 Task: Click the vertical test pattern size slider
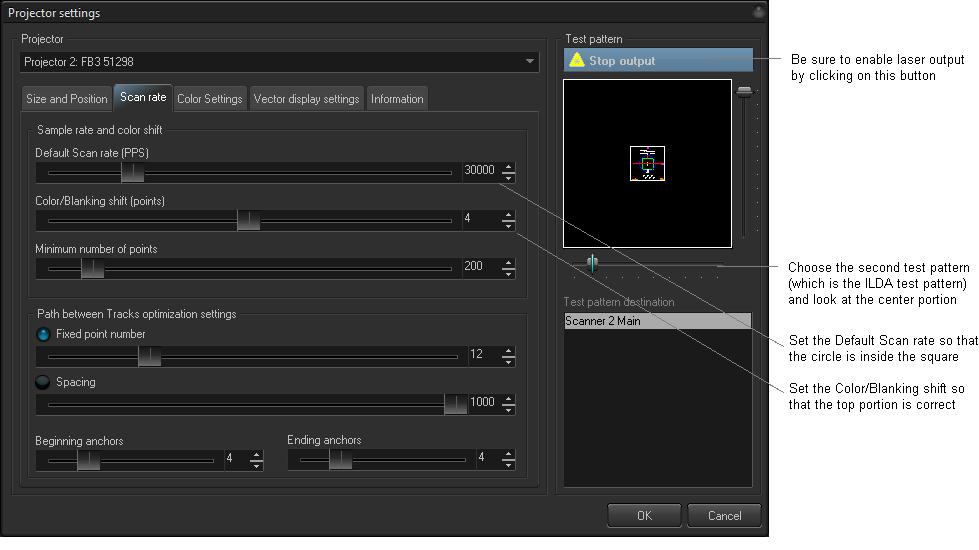point(744,93)
